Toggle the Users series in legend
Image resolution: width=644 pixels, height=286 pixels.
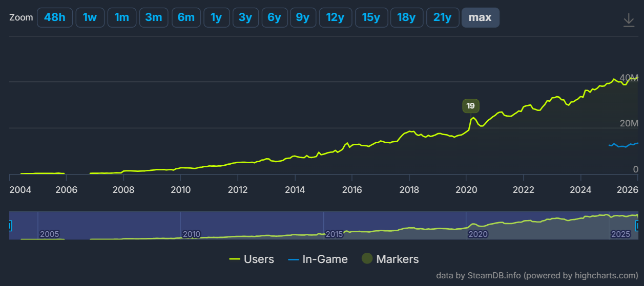(x=252, y=259)
